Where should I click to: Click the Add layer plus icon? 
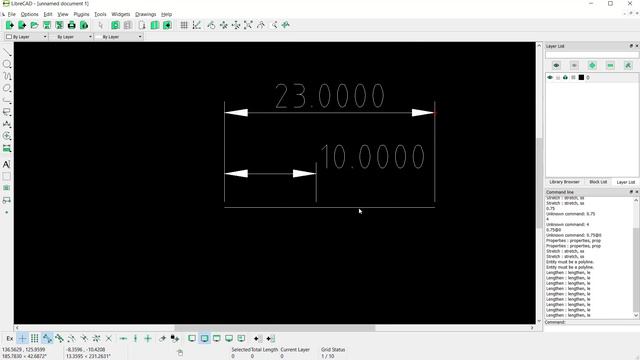pos(592,65)
